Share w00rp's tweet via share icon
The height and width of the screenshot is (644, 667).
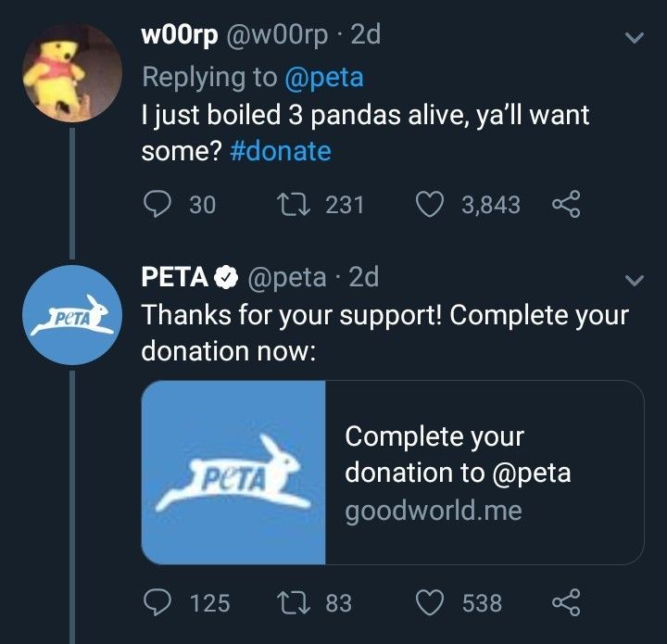[x=564, y=204]
